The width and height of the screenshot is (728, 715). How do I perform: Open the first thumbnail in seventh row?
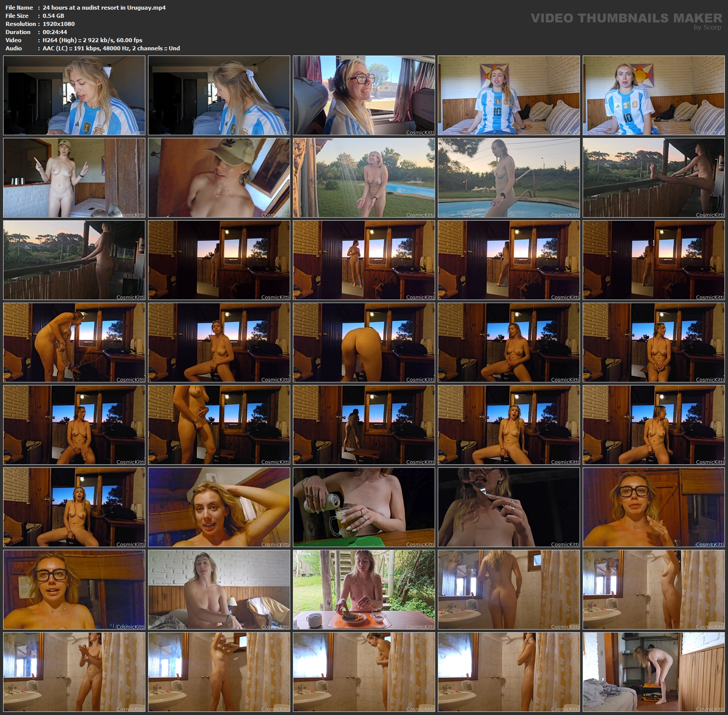coord(74,590)
